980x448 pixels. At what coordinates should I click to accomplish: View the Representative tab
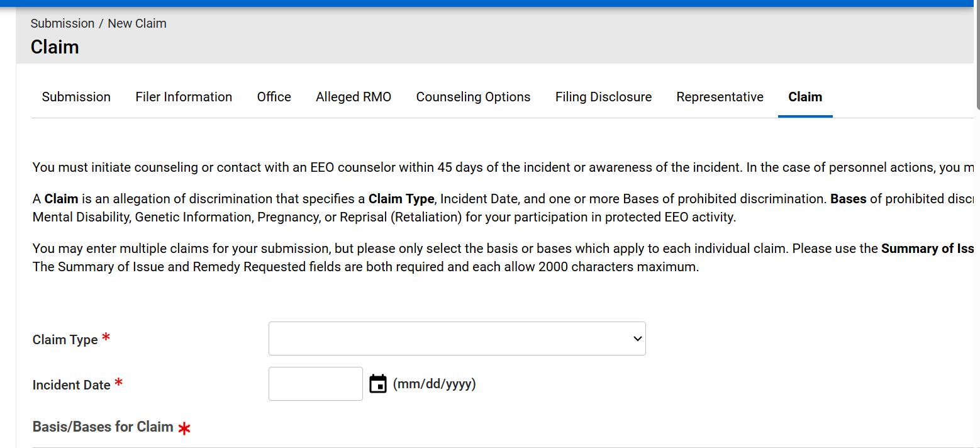(720, 97)
